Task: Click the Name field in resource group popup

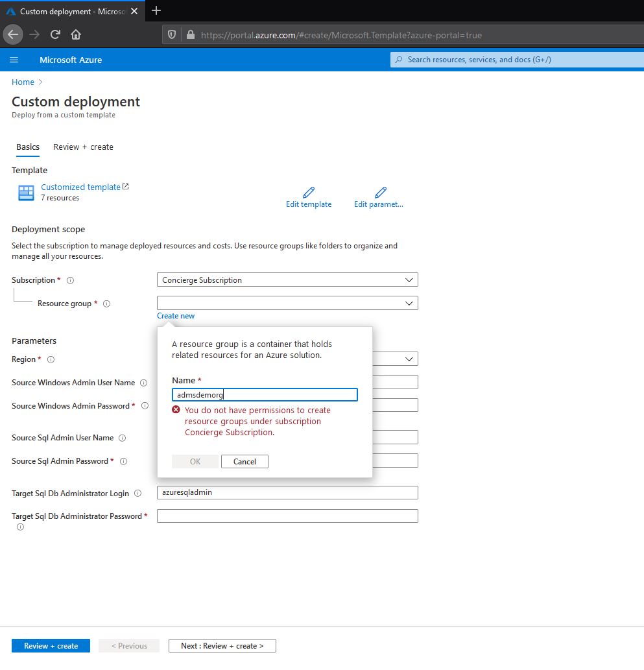Action: tap(265, 394)
